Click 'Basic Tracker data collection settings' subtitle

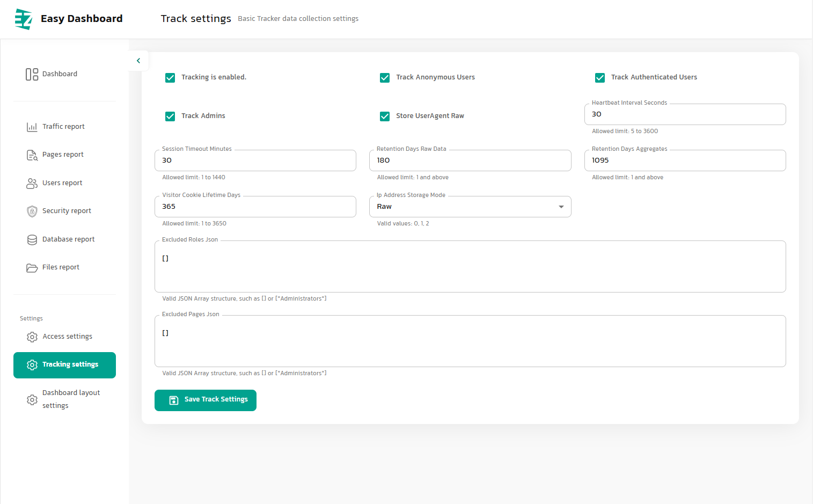pos(298,19)
